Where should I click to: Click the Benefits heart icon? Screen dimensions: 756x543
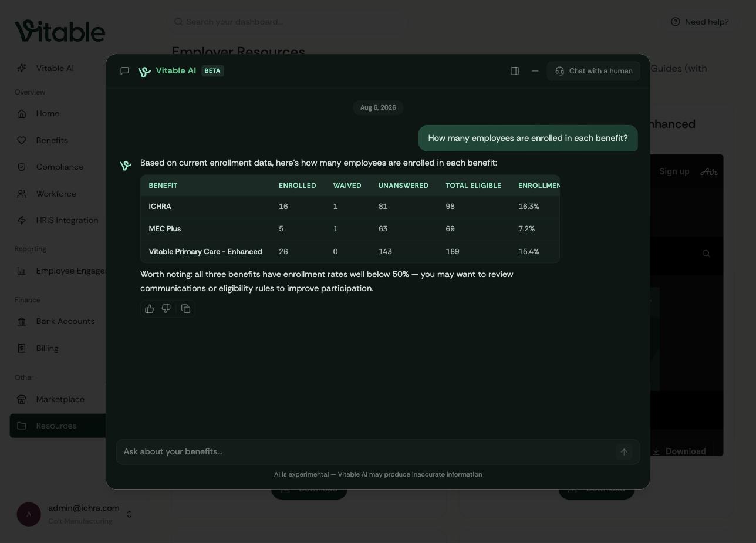click(x=22, y=140)
